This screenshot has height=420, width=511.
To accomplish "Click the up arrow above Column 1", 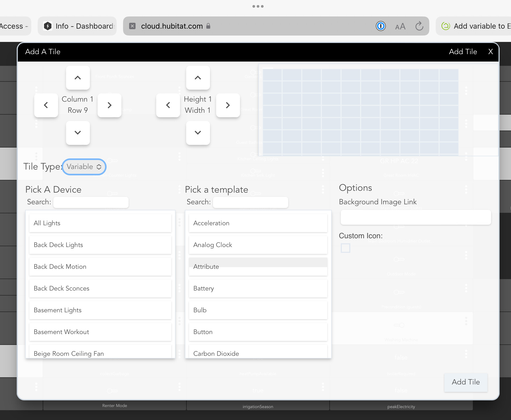I will coord(77,77).
